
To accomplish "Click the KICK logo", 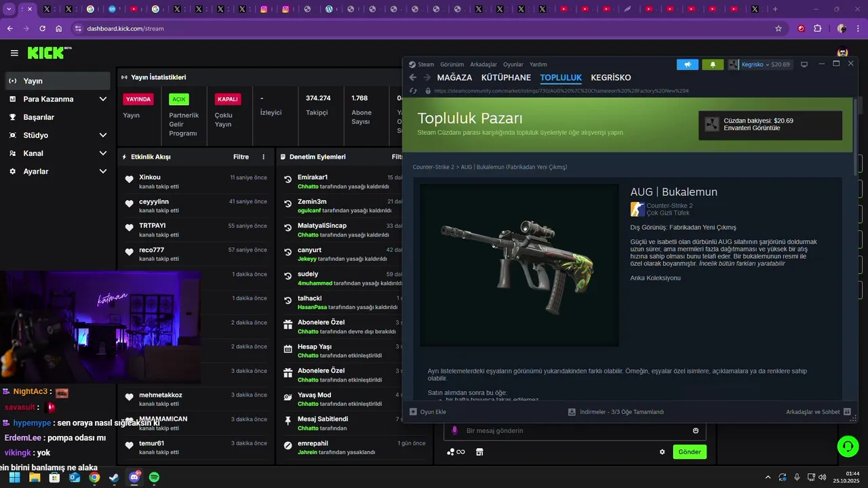I will (x=50, y=53).
